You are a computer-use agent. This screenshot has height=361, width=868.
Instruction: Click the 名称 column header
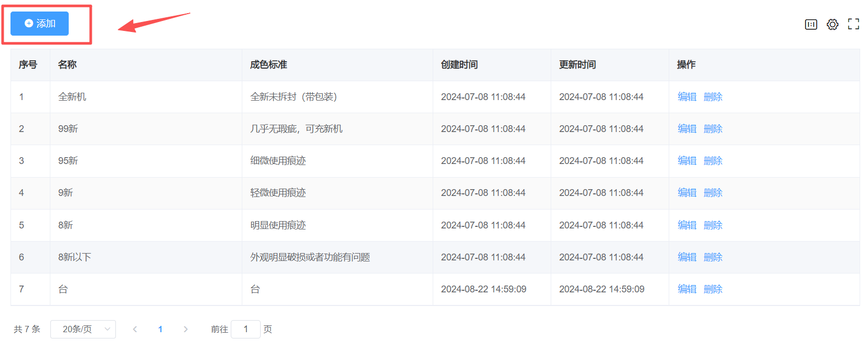click(67, 64)
